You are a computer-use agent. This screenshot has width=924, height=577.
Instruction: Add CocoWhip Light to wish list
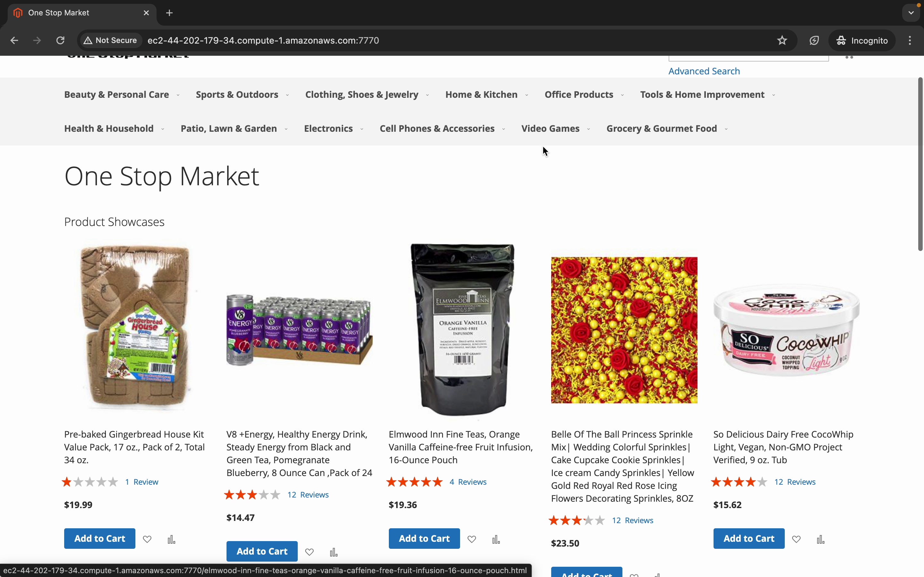796,539
